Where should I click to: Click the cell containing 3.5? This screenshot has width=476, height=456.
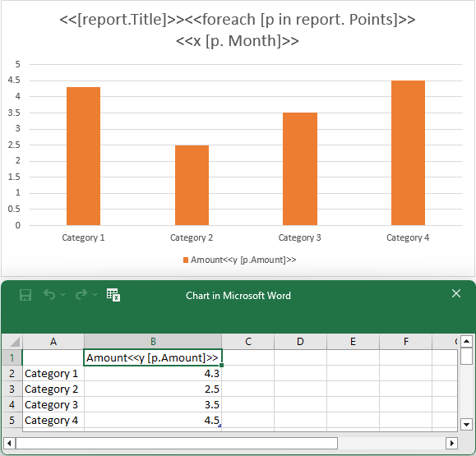pos(153,405)
